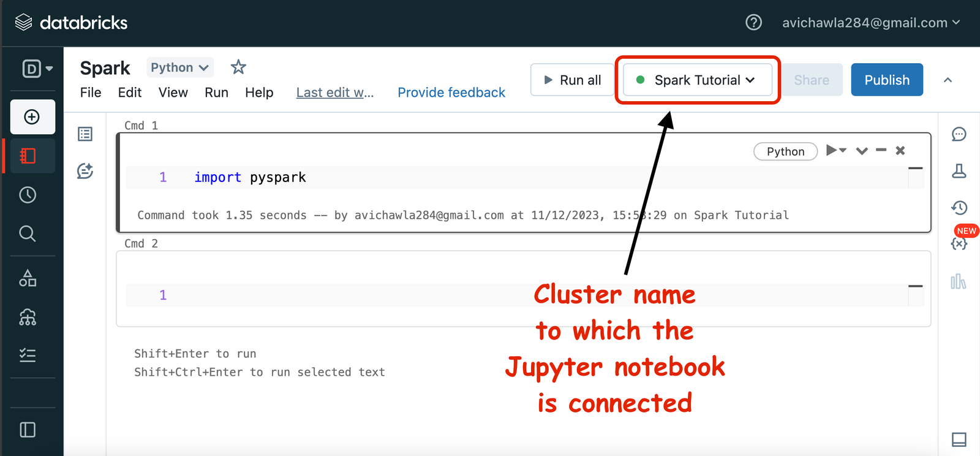Toggle the sidebar collapse icon at bottom-left
This screenshot has height=456, width=980.
28,430
